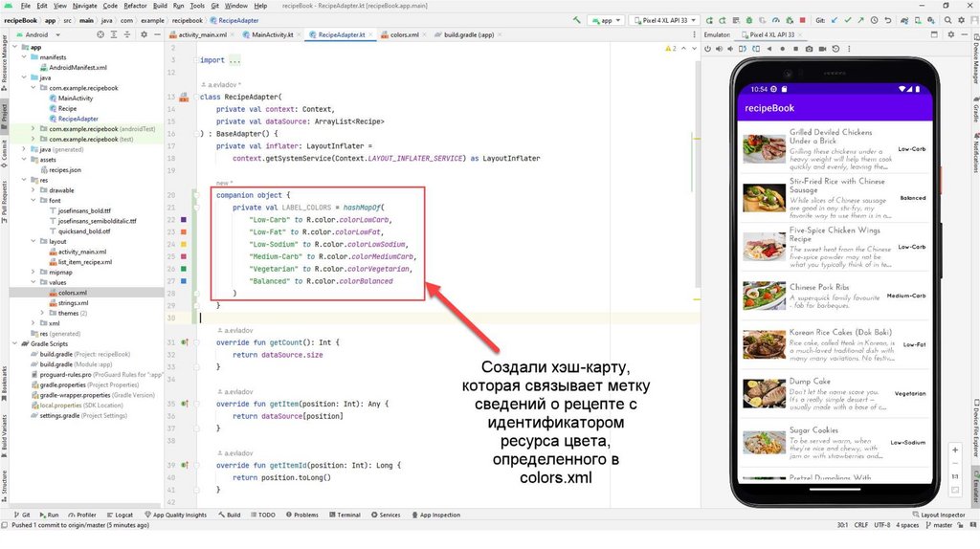Click colorLowCarb gutter color swatch
Image resolution: width=980 pixels, height=549 pixels.
point(184,220)
